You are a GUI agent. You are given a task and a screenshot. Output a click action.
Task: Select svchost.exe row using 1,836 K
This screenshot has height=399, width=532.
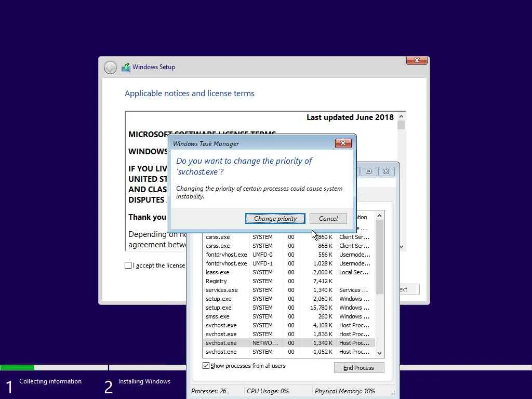pos(289,334)
